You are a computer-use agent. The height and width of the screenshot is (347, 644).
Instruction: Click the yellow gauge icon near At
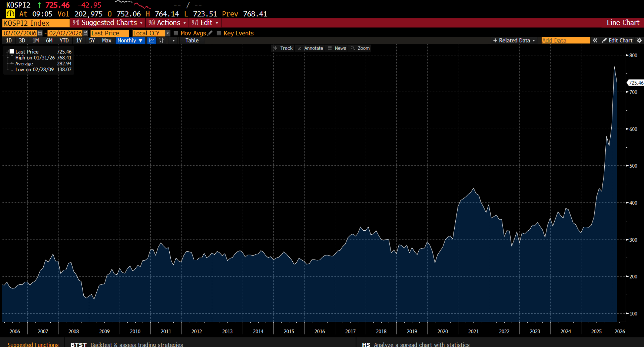point(10,14)
